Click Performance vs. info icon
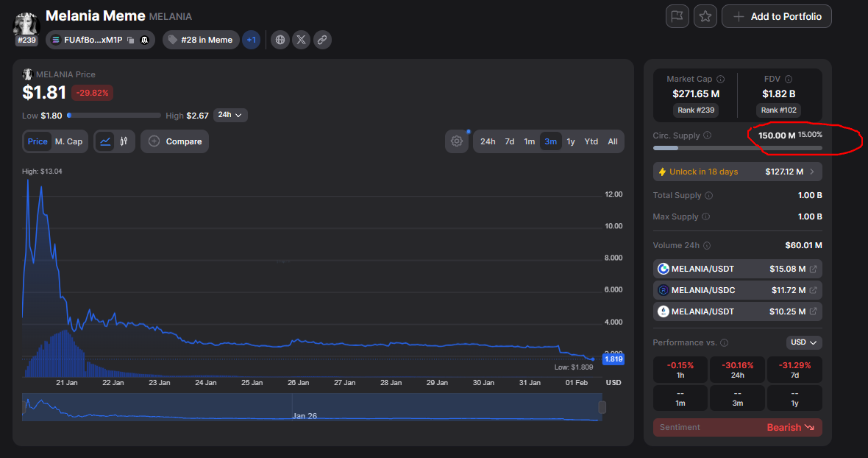The image size is (868, 458). (724, 343)
